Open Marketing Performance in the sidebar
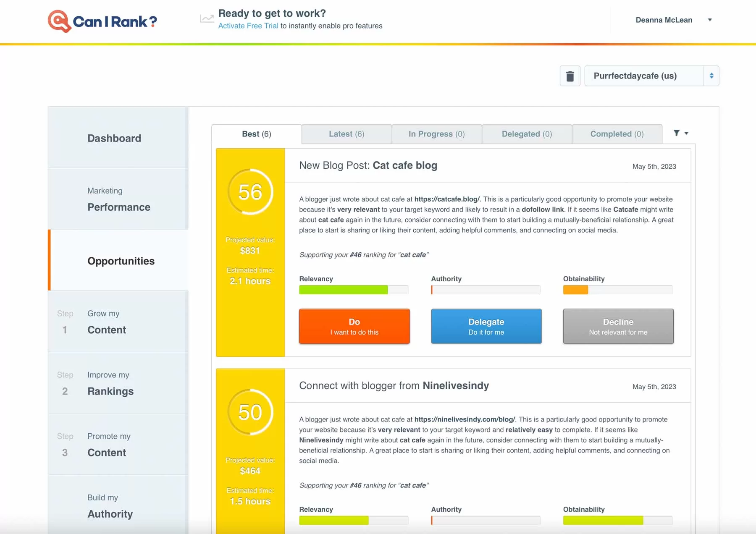Image resolution: width=756 pixels, height=534 pixels. point(118,199)
